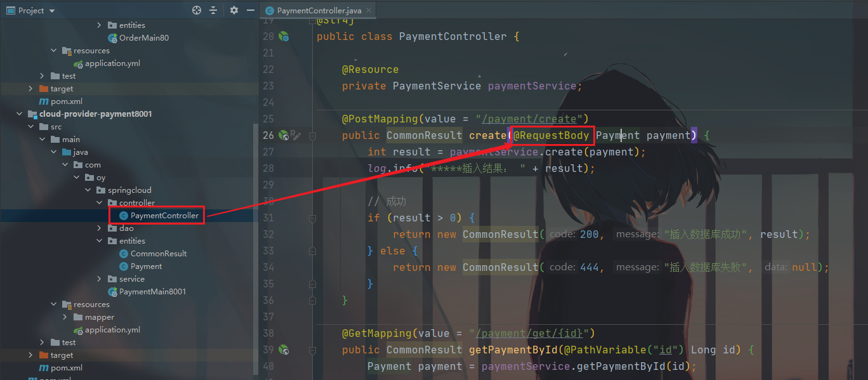
Task: Click the OrderMain80 class icon
Action: (112, 38)
